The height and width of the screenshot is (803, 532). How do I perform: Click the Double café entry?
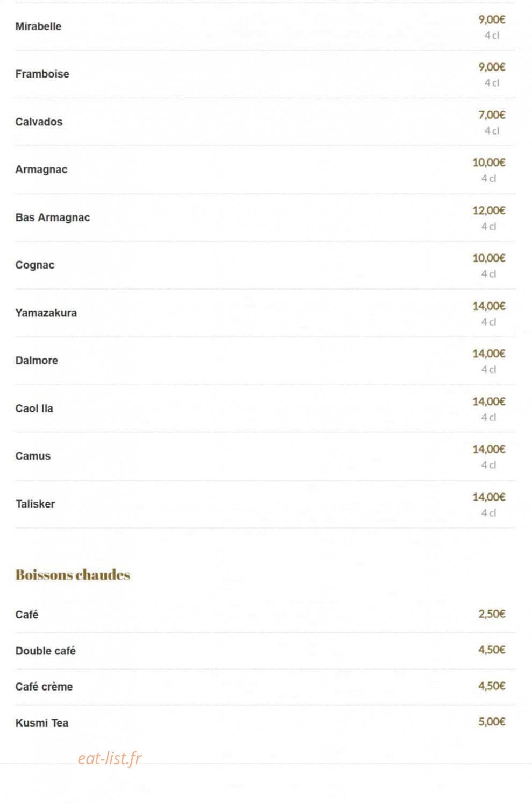pos(46,651)
